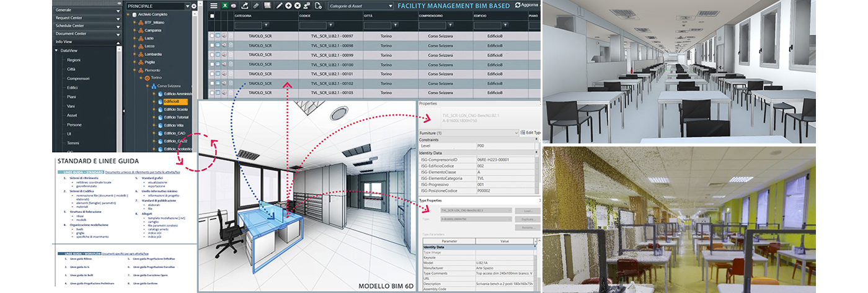This screenshot has height=293, width=868.
Task: Select Comprensori under DataView
Action: [x=78, y=79]
